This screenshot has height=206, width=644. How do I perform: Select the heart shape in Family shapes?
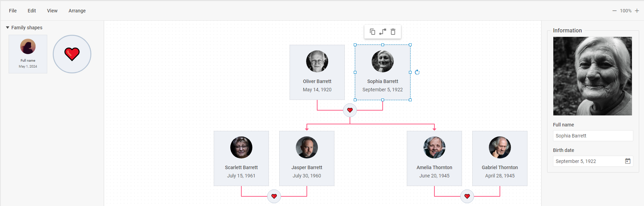tap(72, 54)
